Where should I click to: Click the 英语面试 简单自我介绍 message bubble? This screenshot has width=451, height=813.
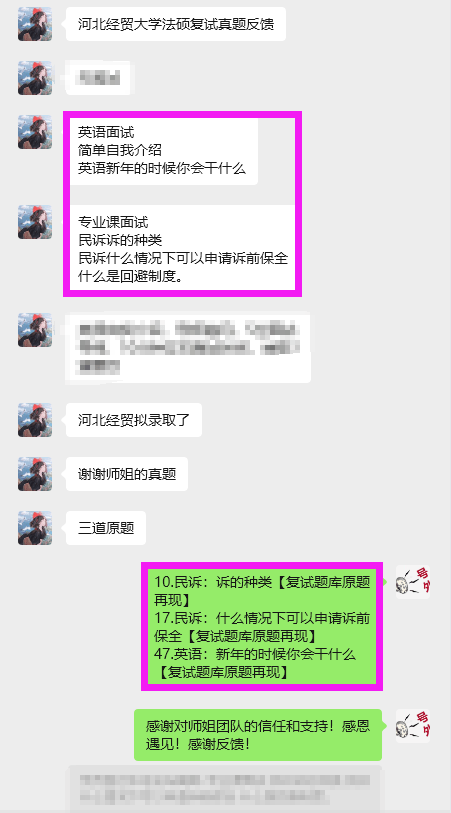(163, 150)
